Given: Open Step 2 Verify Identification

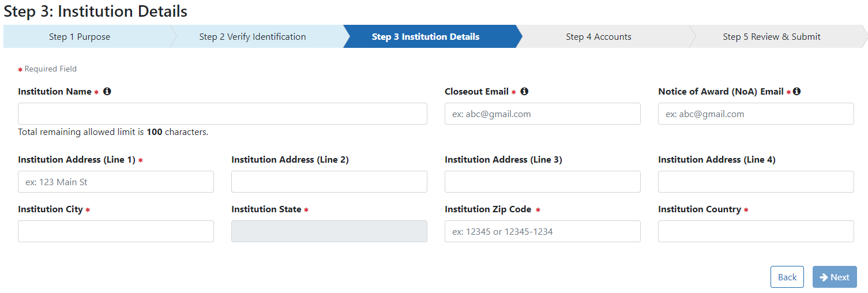Looking at the screenshot, I should 253,37.
